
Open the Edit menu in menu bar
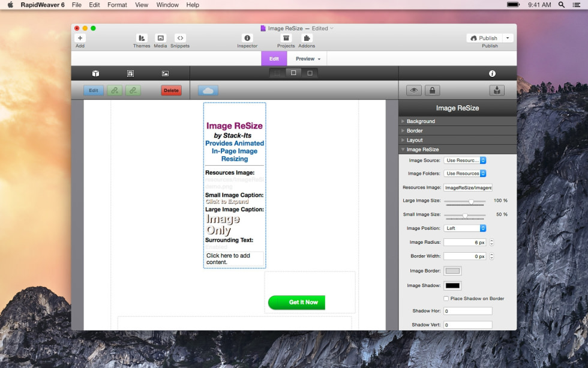94,5
